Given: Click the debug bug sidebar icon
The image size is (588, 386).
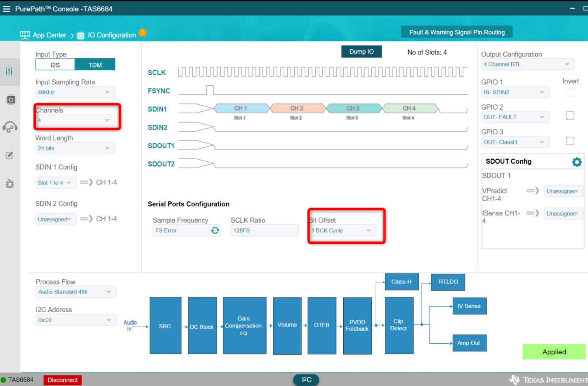Looking at the screenshot, I should coord(10,183).
